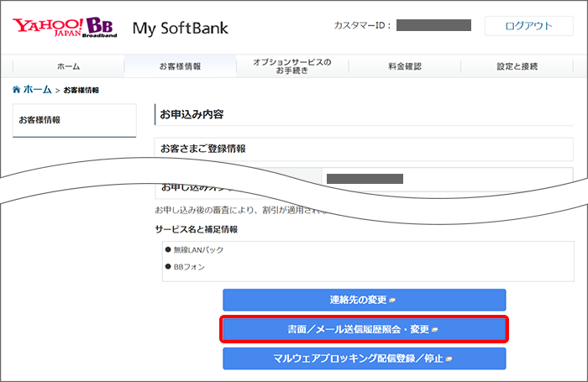
Task: Click the お客様情報 breadcrumb text
Action: pyautogui.click(x=81, y=90)
